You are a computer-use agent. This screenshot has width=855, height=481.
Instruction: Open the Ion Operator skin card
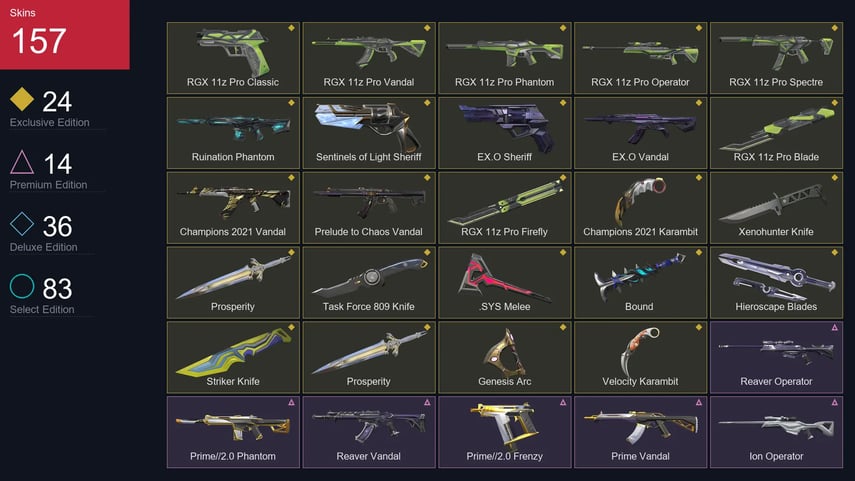(x=776, y=432)
